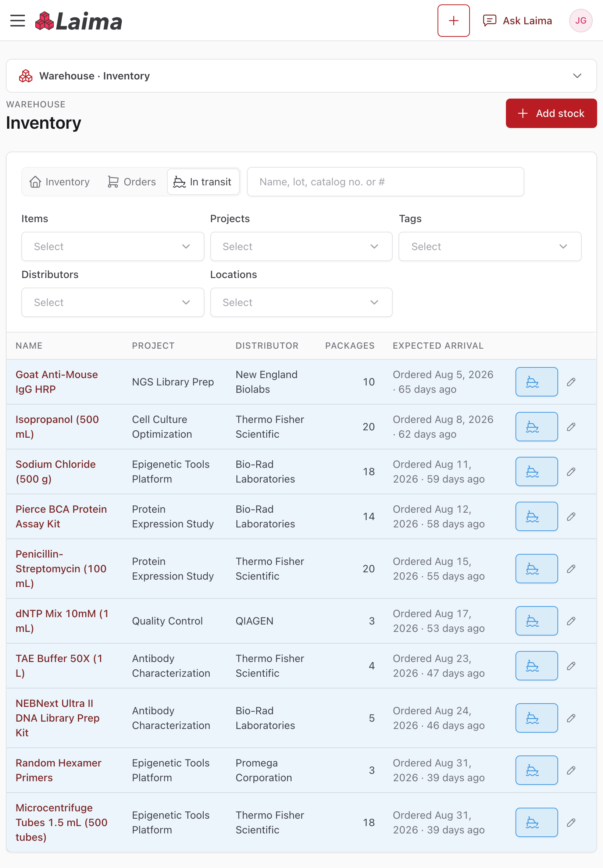
Task: Click the name, lot, catalog search field
Action: click(x=385, y=182)
